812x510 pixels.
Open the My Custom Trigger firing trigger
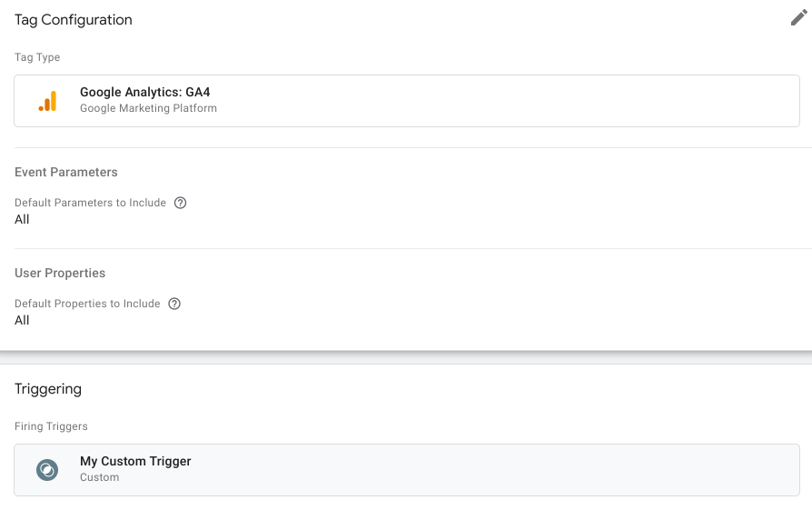[135, 461]
